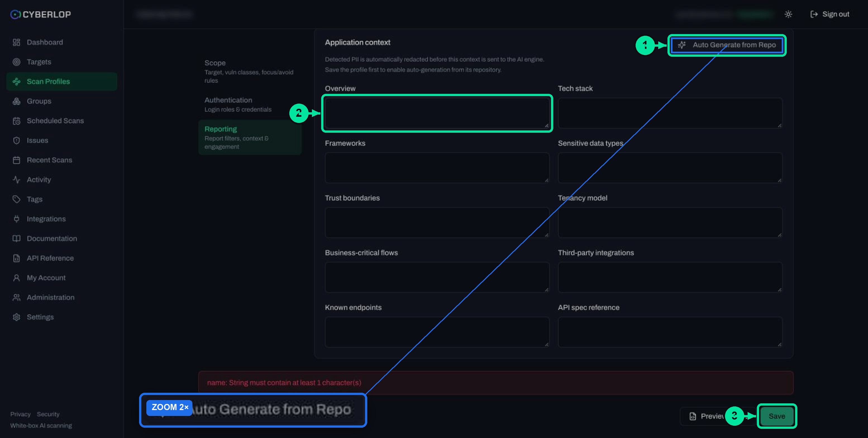Open Recent Scans calendar icon
This screenshot has width=868, height=438.
(x=16, y=160)
